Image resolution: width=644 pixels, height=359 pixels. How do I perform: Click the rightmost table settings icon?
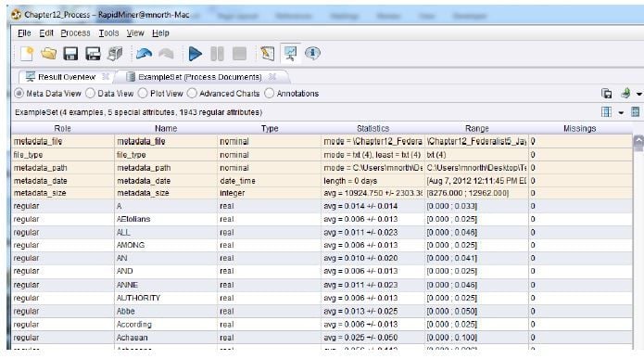pyautogui.click(x=636, y=112)
